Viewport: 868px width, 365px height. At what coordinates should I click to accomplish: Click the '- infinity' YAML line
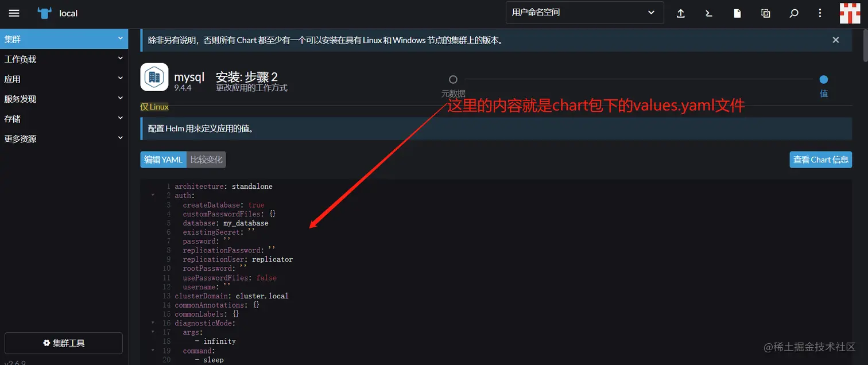pyautogui.click(x=215, y=341)
